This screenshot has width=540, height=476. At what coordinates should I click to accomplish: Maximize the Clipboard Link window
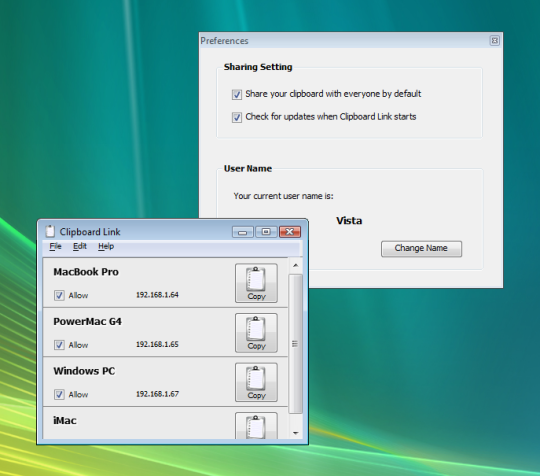click(x=266, y=232)
